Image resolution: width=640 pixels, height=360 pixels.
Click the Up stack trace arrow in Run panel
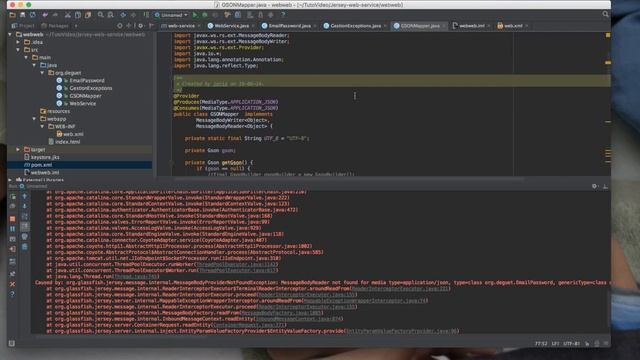click(x=24, y=197)
